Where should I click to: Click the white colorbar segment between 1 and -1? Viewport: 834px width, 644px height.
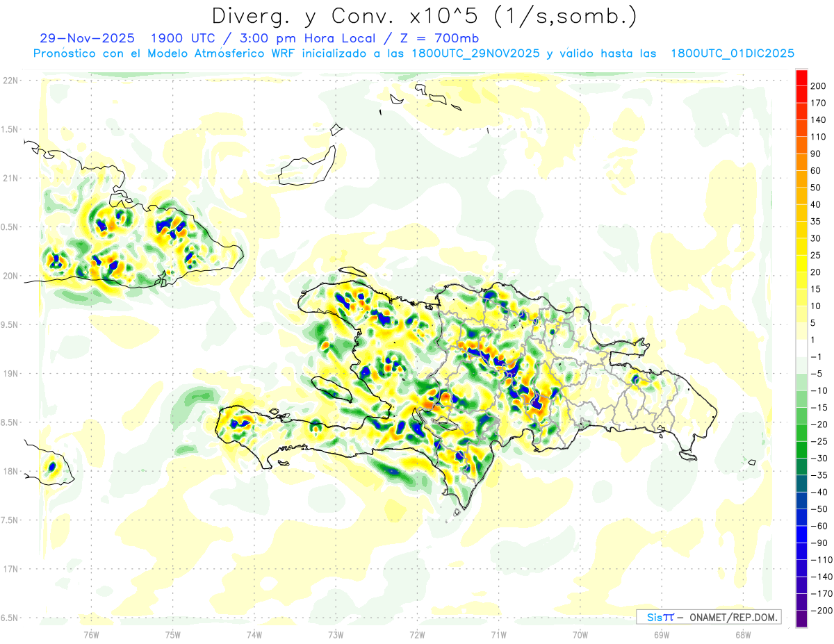tap(801, 348)
